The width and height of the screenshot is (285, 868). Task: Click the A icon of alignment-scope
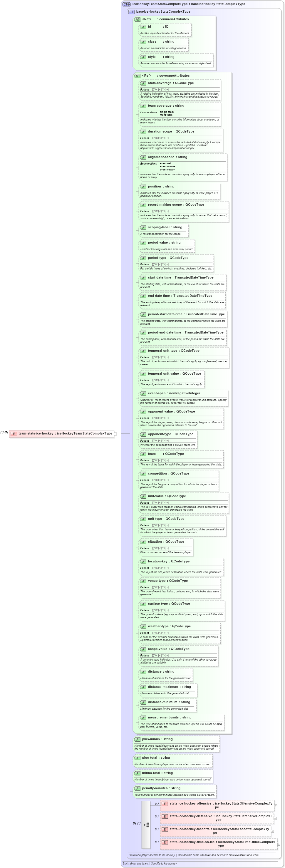143,157
